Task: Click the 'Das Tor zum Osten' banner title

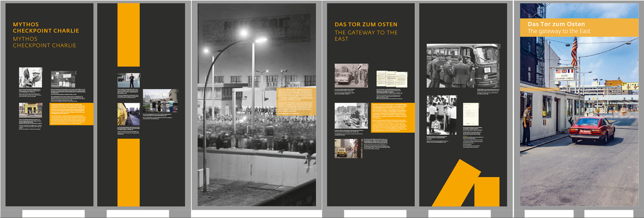Action: [x=556, y=25]
